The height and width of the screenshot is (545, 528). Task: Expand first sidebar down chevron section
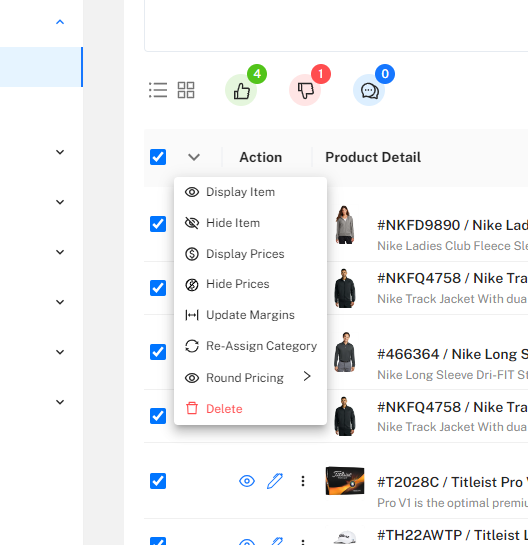tap(60, 152)
